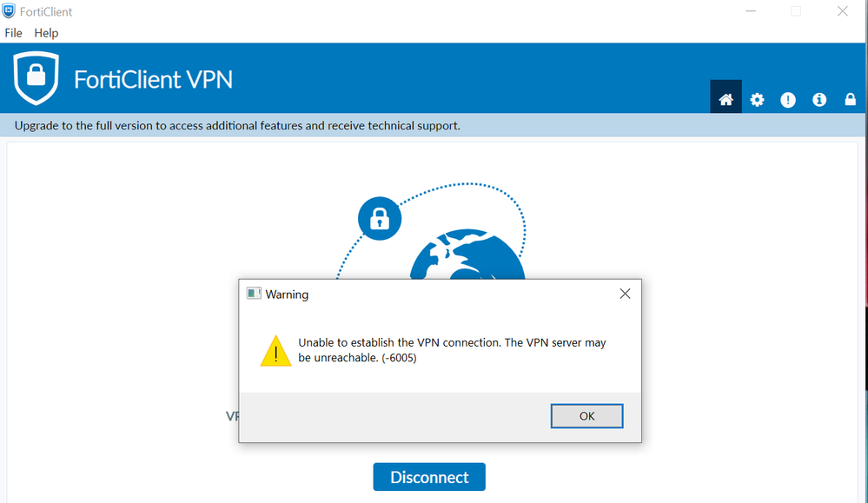Click the round padlock graphic above globe

click(x=379, y=217)
